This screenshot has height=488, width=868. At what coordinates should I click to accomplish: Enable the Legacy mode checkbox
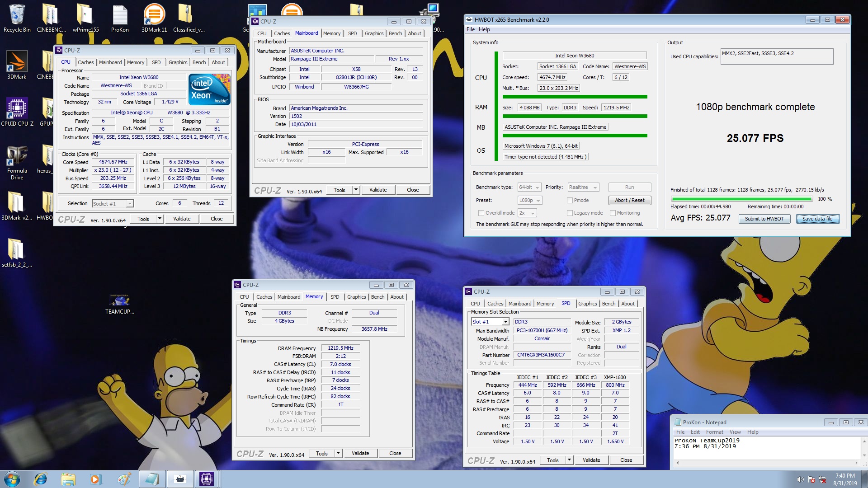point(570,213)
